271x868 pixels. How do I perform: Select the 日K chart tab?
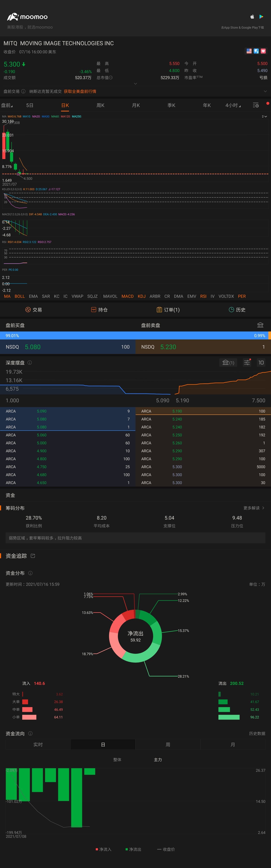click(x=65, y=105)
